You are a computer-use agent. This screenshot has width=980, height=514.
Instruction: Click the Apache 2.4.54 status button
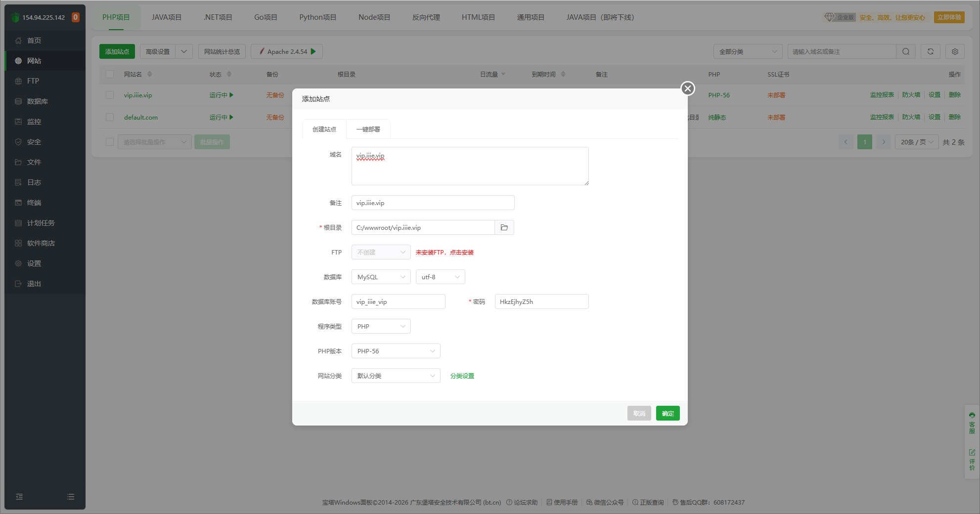pos(287,51)
